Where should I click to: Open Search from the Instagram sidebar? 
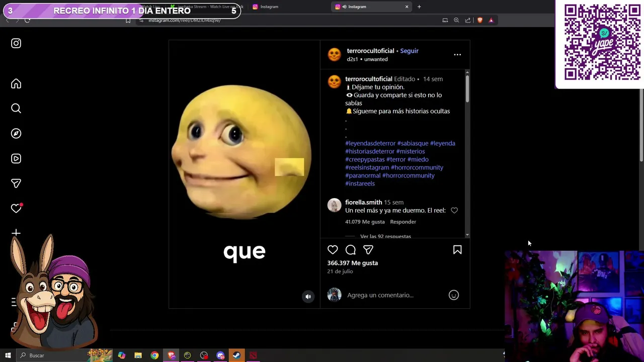(x=16, y=108)
